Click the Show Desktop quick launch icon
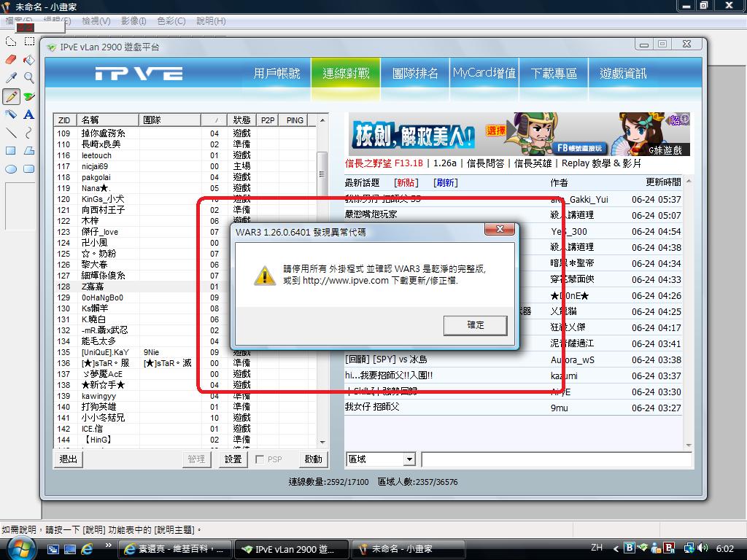The width and height of the screenshot is (747, 560). point(70,549)
